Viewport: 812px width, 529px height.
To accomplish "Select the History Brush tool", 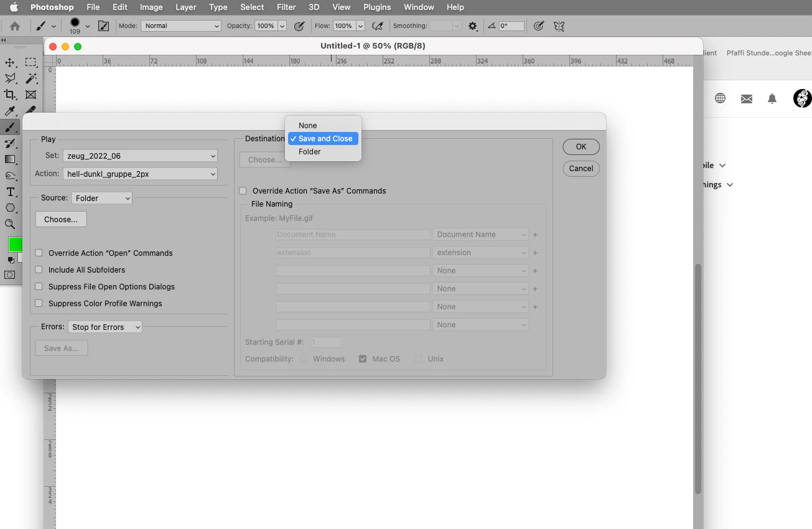I will pyautogui.click(x=11, y=143).
